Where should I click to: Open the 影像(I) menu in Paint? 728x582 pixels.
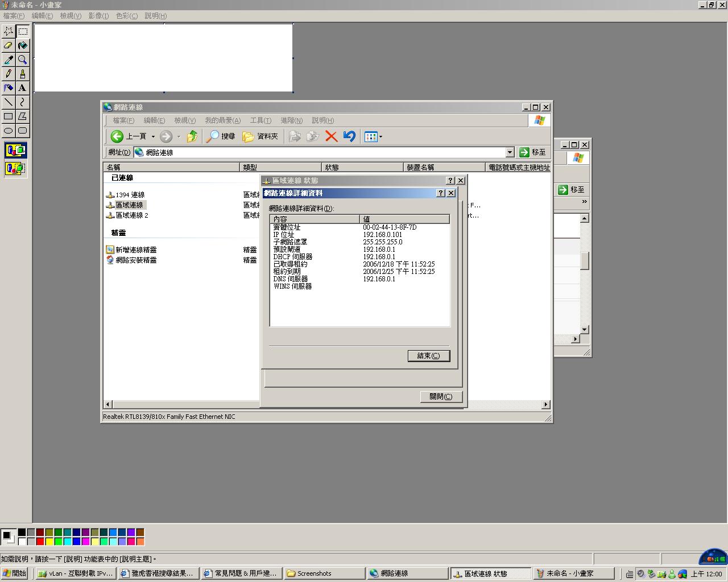pos(98,16)
